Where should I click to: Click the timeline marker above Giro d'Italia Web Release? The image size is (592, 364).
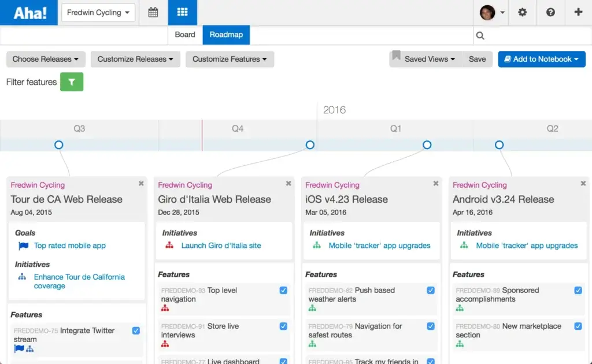pos(310,145)
